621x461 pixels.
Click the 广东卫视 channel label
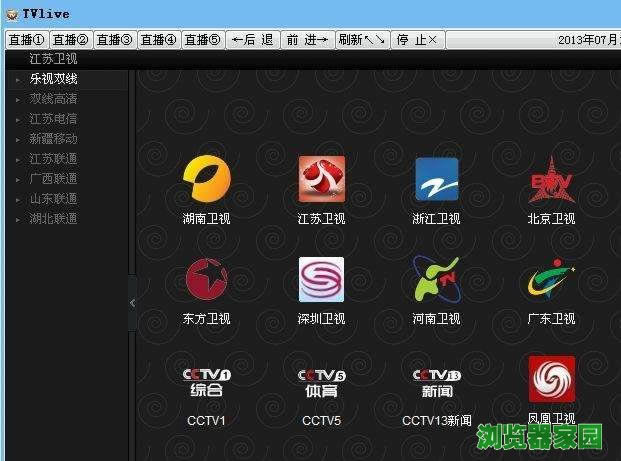551,319
